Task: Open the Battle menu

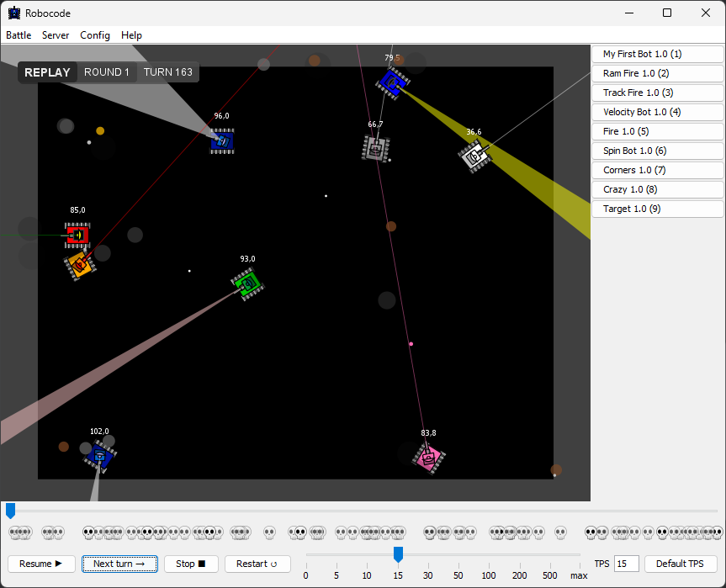Action: point(19,35)
